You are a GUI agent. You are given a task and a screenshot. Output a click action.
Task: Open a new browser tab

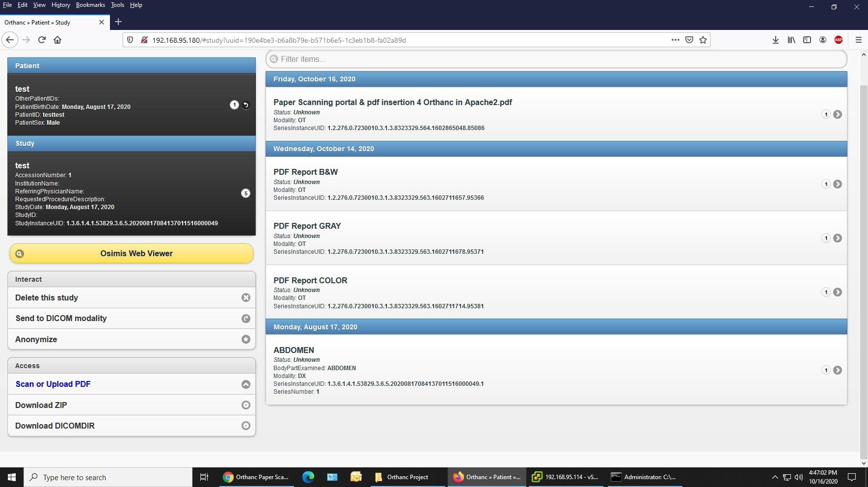click(x=118, y=22)
